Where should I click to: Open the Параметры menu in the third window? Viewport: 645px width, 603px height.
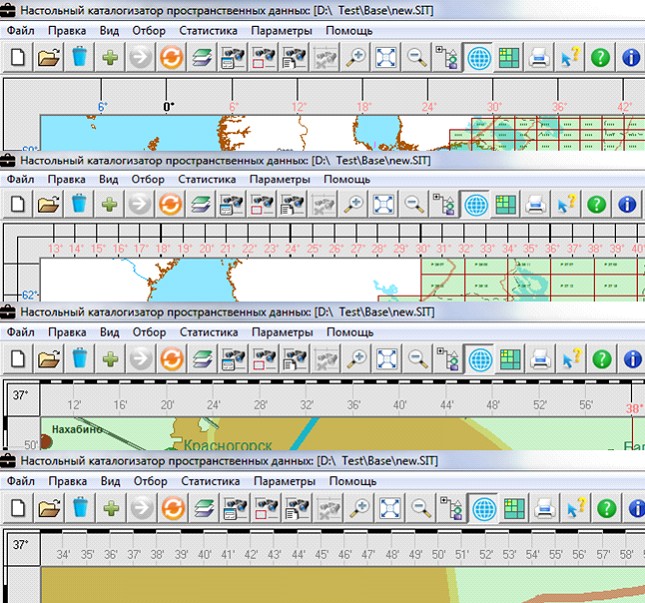pos(281,332)
